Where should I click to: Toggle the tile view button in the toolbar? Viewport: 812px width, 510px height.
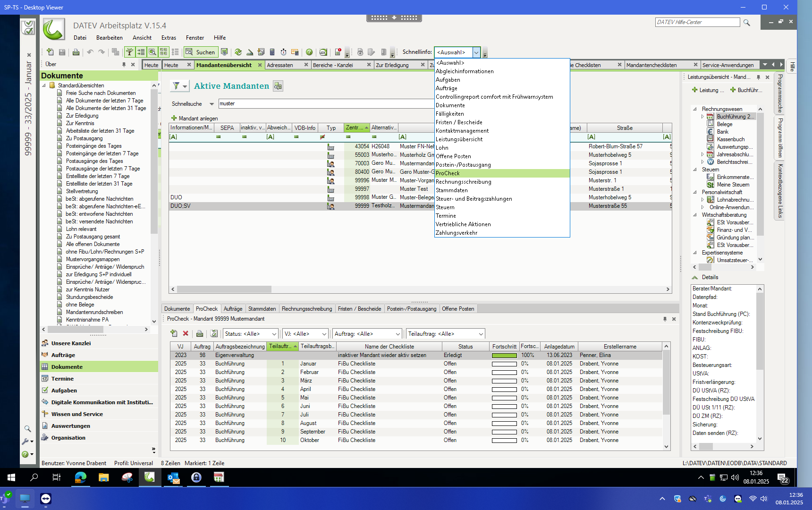pyautogui.click(x=163, y=52)
